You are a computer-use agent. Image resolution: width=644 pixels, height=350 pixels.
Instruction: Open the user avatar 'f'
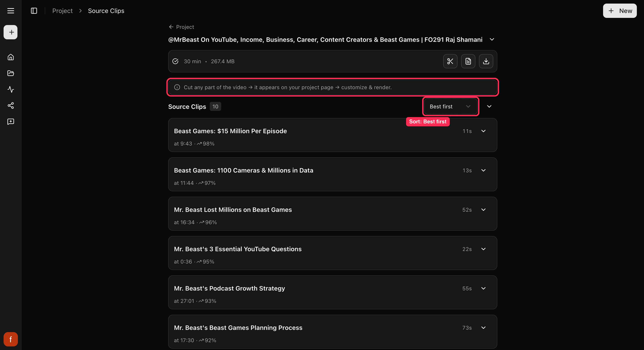click(11, 339)
